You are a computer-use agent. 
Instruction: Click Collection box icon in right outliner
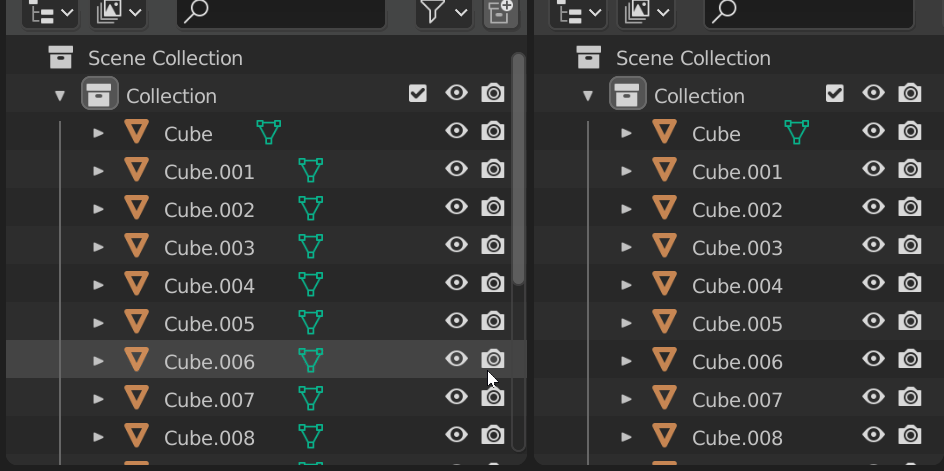[x=628, y=94]
